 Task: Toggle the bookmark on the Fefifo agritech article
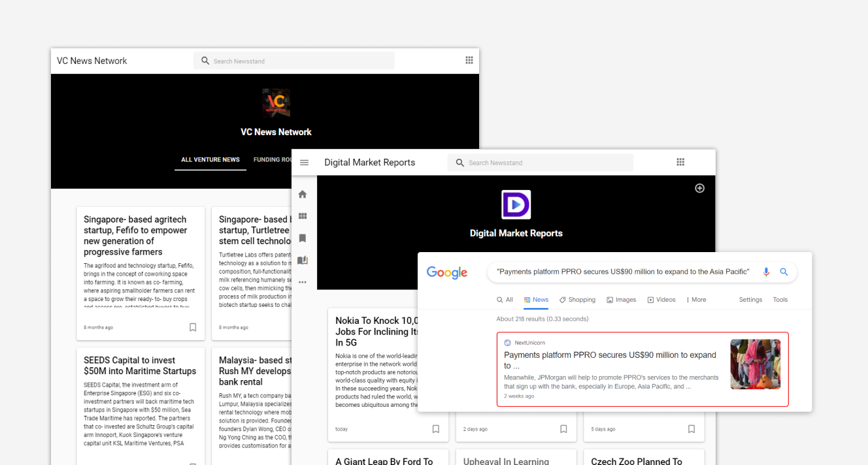point(192,327)
